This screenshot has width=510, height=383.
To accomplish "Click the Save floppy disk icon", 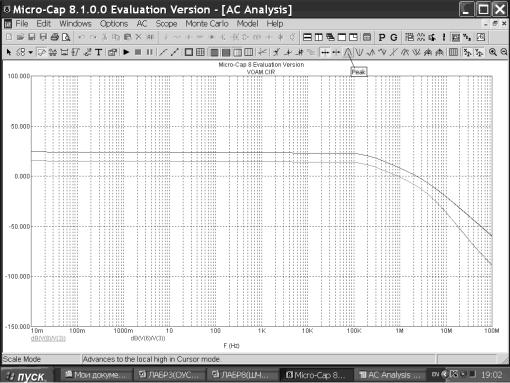I will click(x=32, y=37).
